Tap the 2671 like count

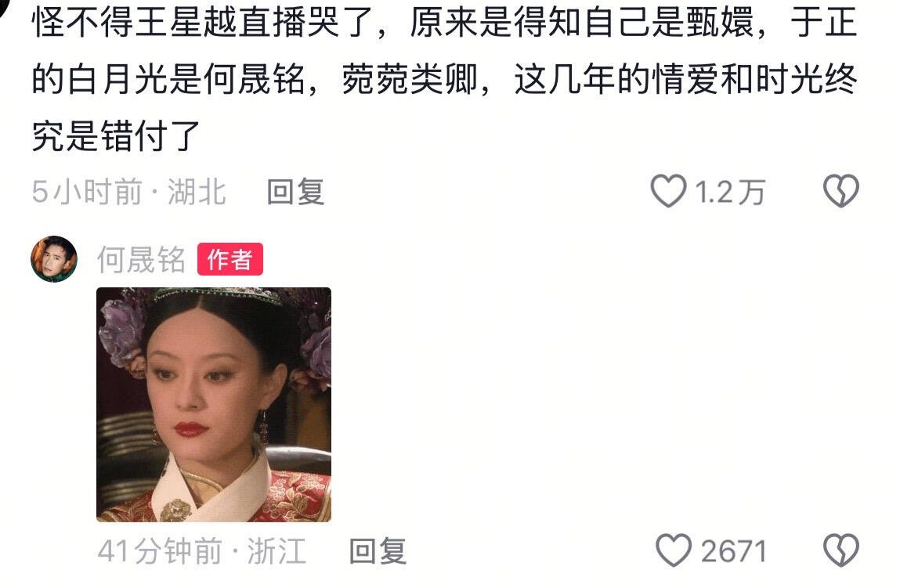point(734,551)
